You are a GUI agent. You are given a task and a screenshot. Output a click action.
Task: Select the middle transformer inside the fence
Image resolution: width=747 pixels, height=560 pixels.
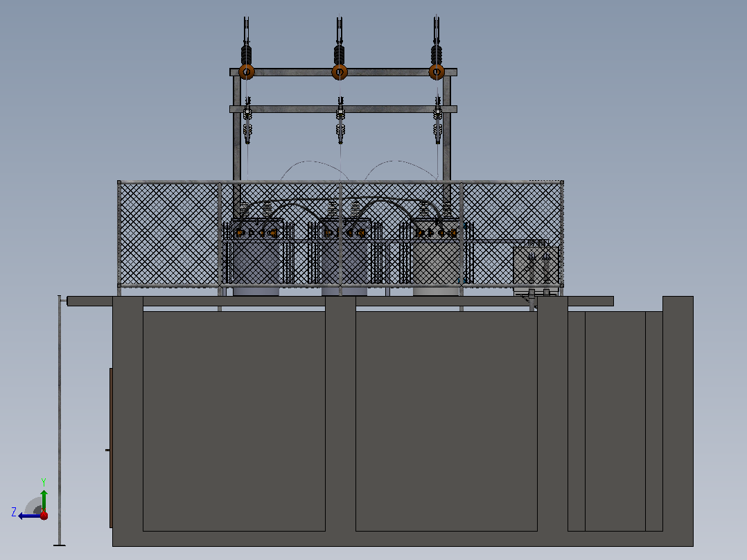344,257
